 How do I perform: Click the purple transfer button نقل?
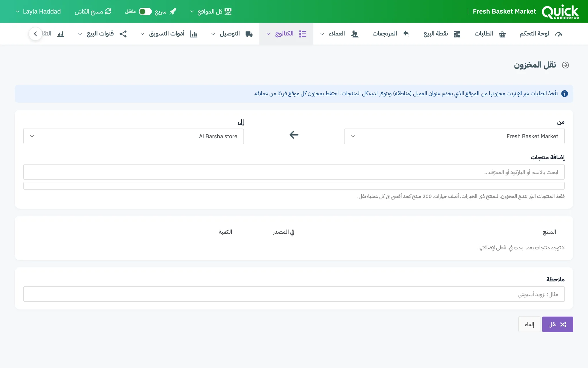point(557,324)
